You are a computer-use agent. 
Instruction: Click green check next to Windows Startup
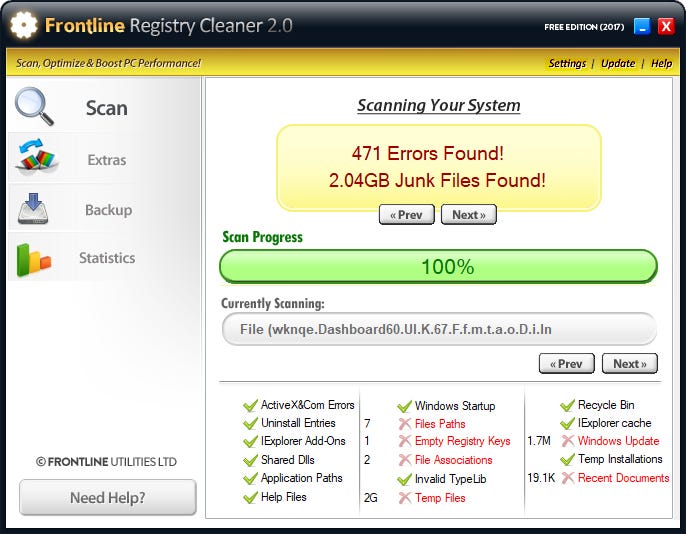click(x=404, y=406)
